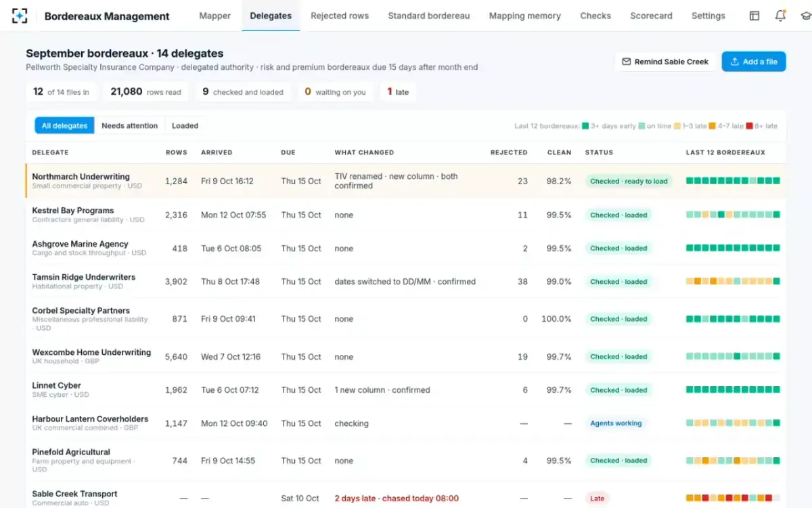
Task: Click Kestrel Bay Checked loaded badge
Action: click(618, 215)
